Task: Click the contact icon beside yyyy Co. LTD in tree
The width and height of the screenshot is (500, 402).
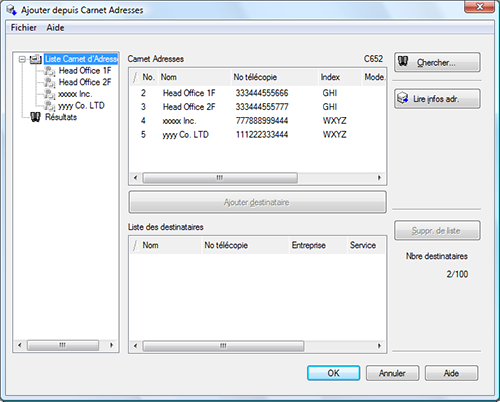Action: click(x=50, y=106)
